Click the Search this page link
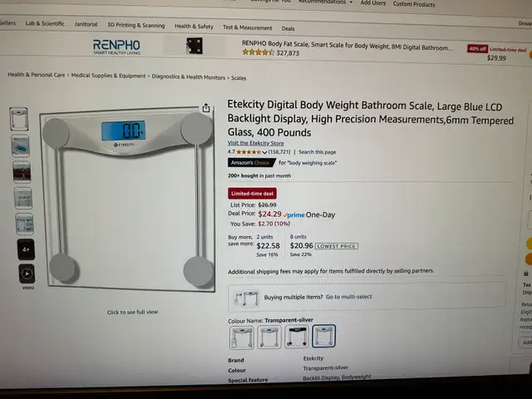The width and height of the screenshot is (532, 399). (x=318, y=152)
